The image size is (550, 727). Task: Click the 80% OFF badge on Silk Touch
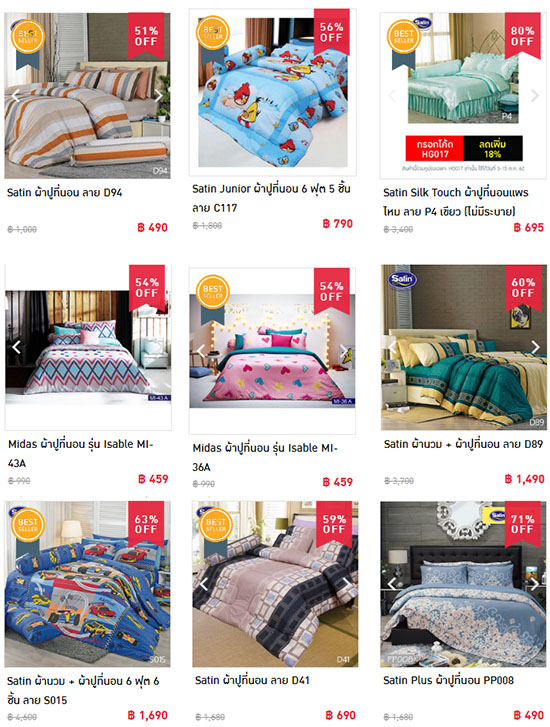click(523, 36)
